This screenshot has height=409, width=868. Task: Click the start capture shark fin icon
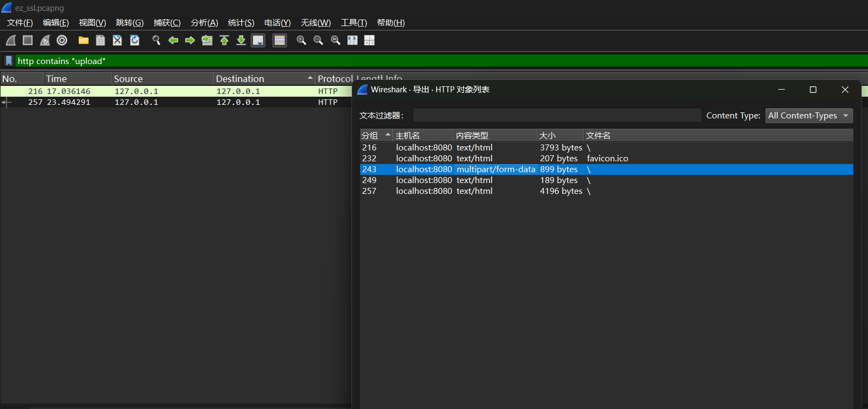click(x=11, y=40)
